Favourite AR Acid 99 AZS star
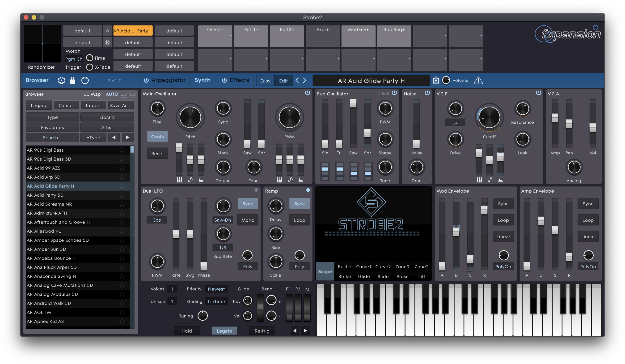 point(122,168)
